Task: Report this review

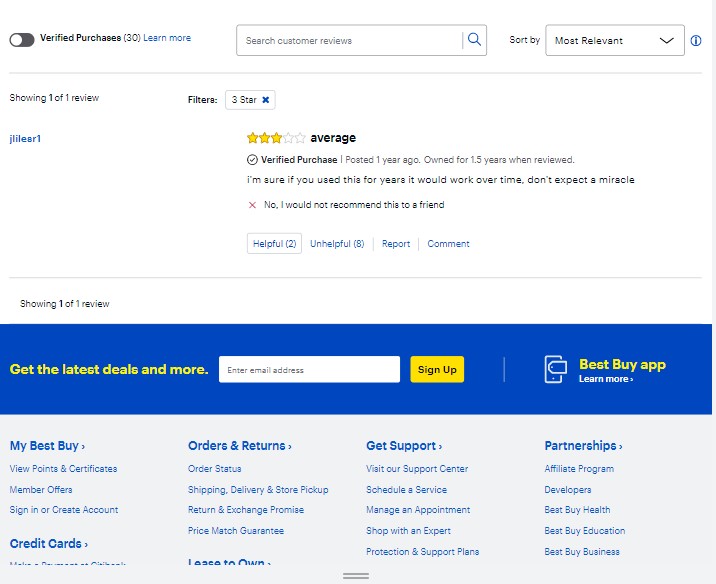Action: coord(396,243)
